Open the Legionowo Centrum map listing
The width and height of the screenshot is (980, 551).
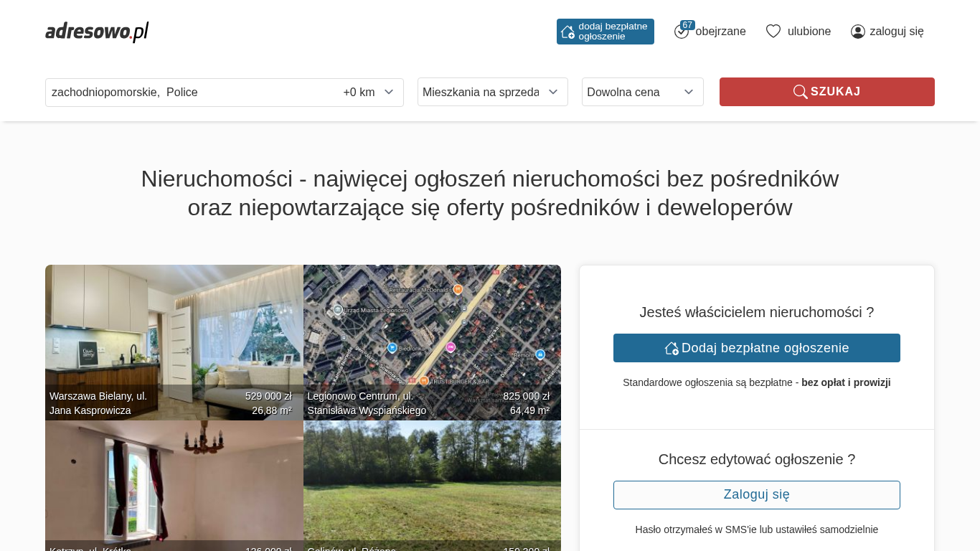click(x=432, y=330)
